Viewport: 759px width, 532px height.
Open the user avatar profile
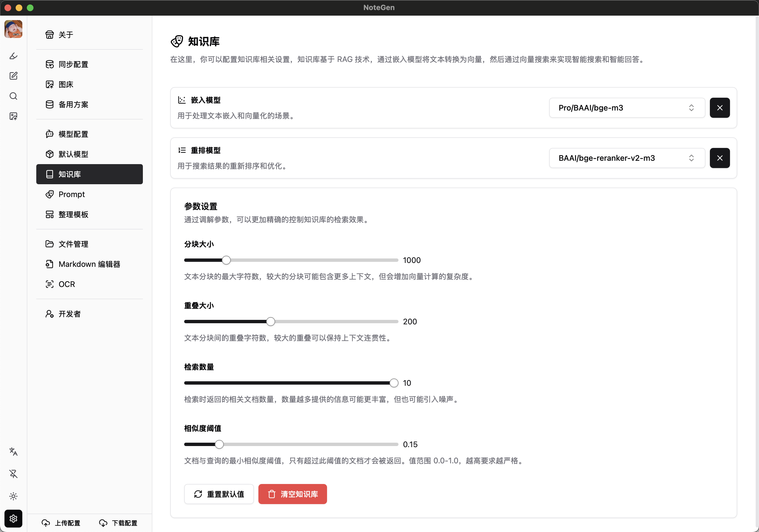(13, 29)
